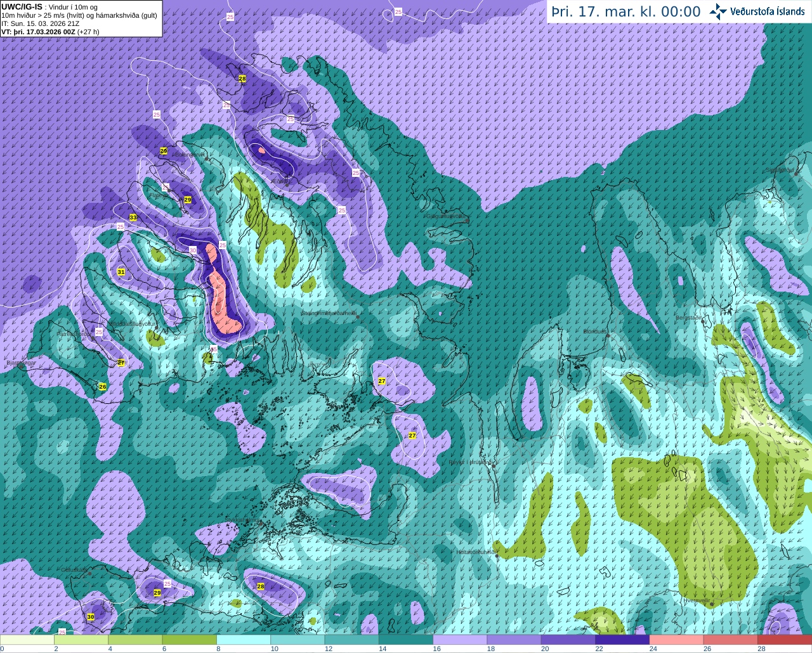Click the Steingrímsfjarðarheiði station label
Screen dimensions: 812x653
(x=329, y=313)
